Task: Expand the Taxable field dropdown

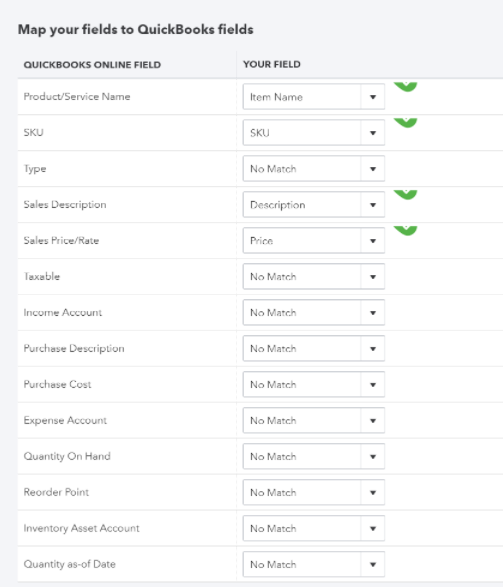Action: pyautogui.click(x=314, y=277)
